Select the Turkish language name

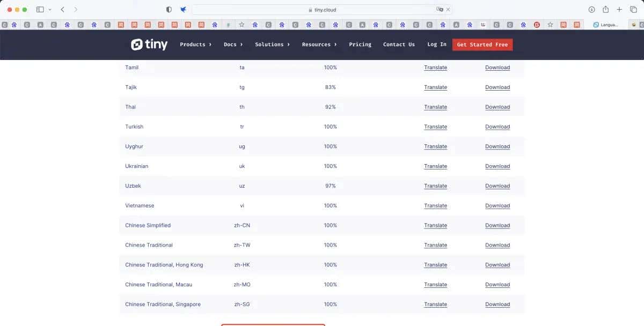134,127
